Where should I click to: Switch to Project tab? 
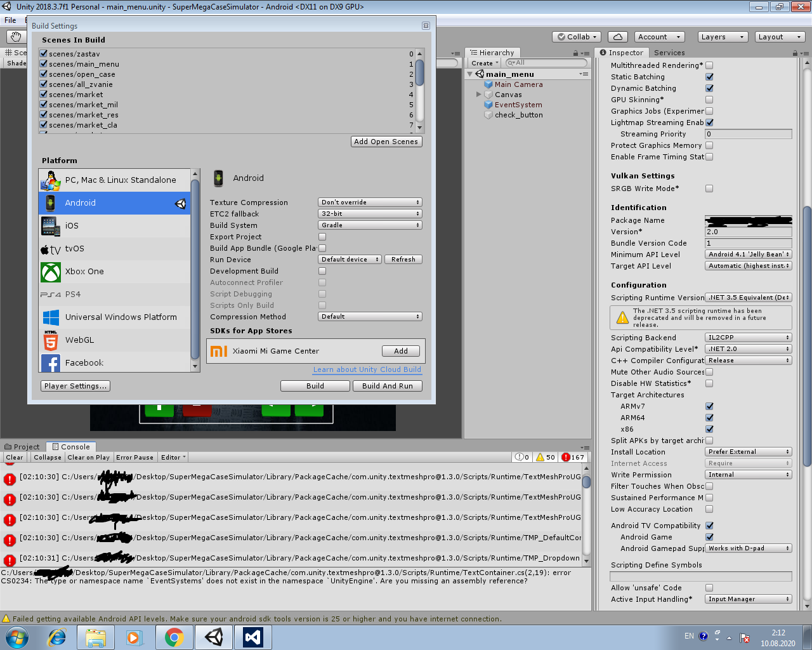click(x=22, y=447)
